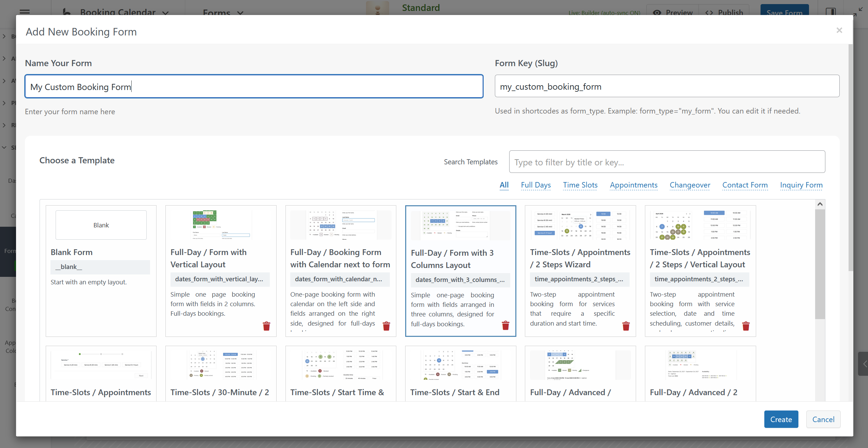Click trash icon on 2 Steps Wizard template
Viewport: 868px width, 448px height.
[x=626, y=326]
